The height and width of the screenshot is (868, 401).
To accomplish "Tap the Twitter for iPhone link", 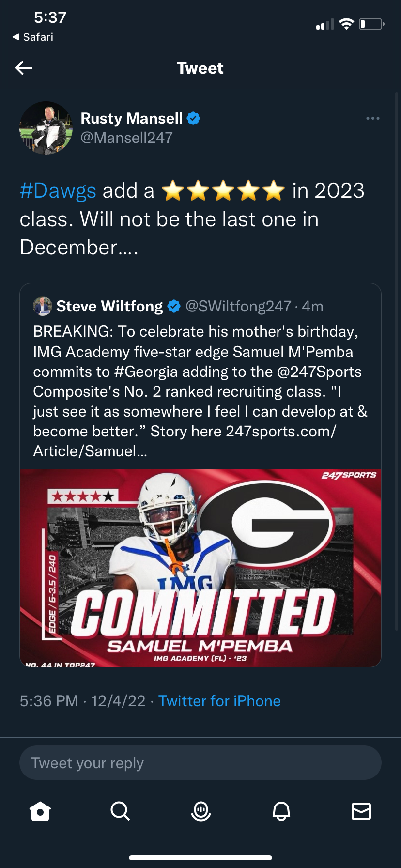I will point(219,701).
